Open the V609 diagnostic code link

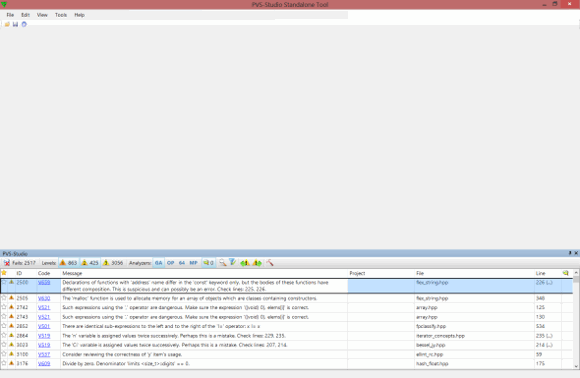pos(44,364)
